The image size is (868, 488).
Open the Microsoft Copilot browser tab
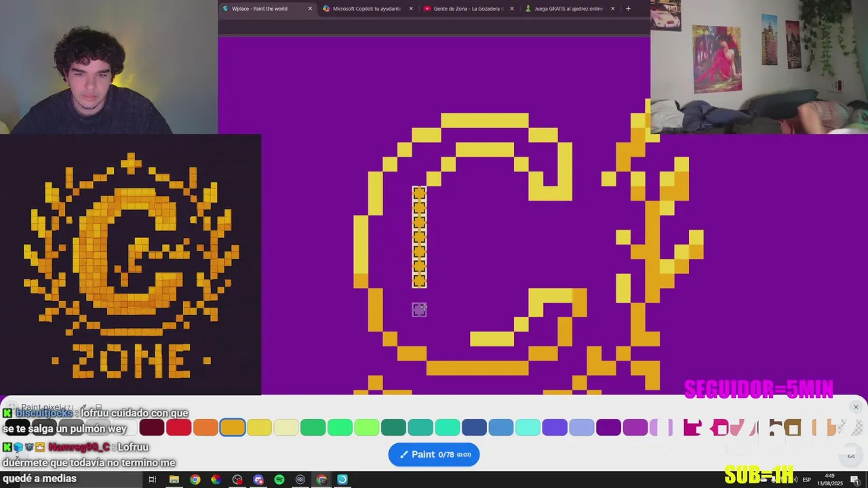click(367, 9)
